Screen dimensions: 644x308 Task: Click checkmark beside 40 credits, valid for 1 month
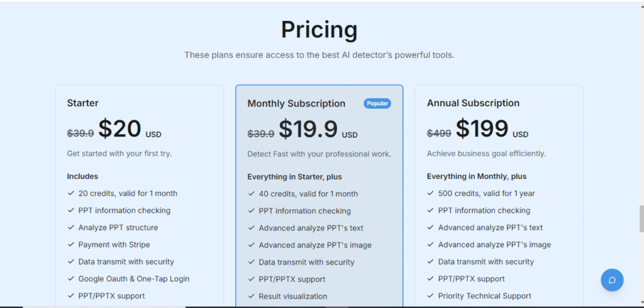(x=251, y=194)
